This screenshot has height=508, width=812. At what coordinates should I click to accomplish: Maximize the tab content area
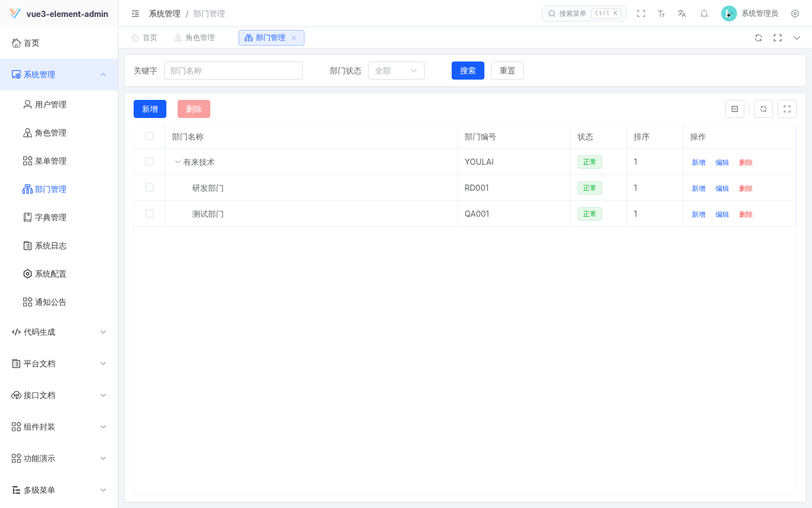click(778, 38)
